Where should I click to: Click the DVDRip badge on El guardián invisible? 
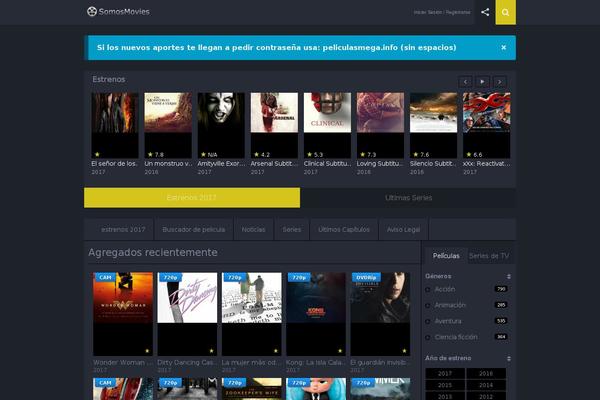(366, 277)
